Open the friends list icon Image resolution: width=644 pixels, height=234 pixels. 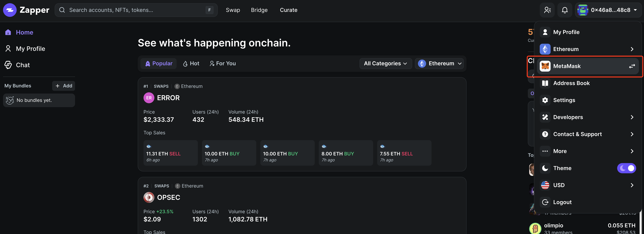click(547, 10)
